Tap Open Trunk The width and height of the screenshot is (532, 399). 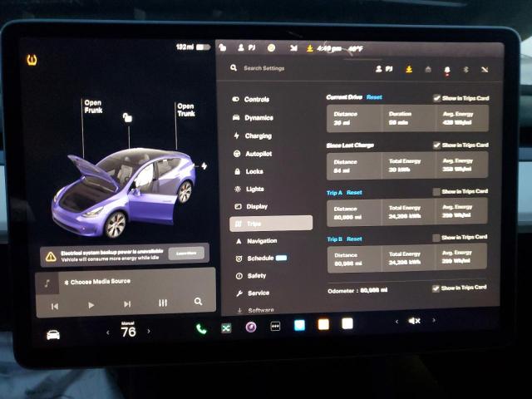click(x=186, y=110)
